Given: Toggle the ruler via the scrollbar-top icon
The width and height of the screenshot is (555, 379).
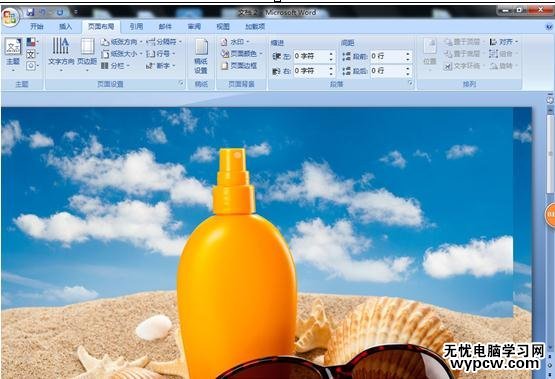Looking at the screenshot, I should pos(550,100).
